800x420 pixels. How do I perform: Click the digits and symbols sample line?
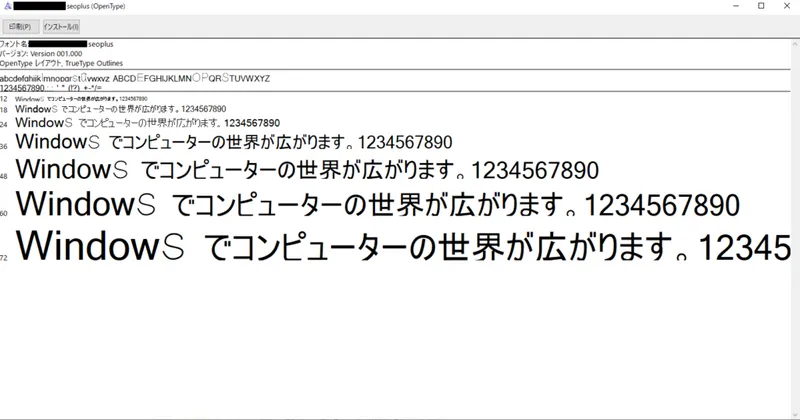[51, 88]
